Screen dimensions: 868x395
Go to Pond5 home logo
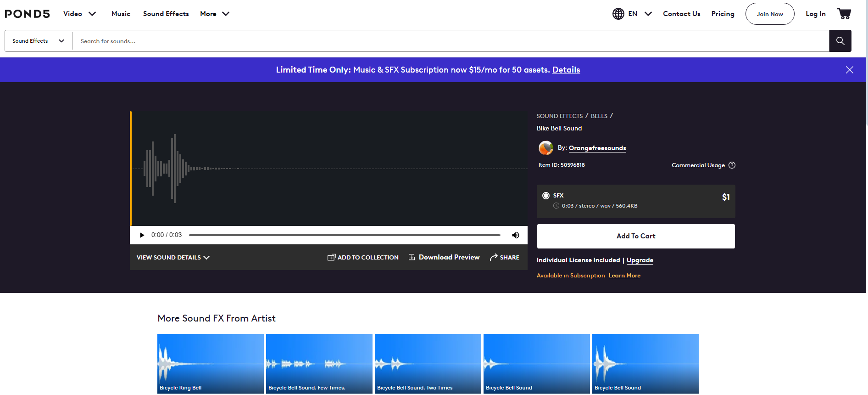[27, 14]
